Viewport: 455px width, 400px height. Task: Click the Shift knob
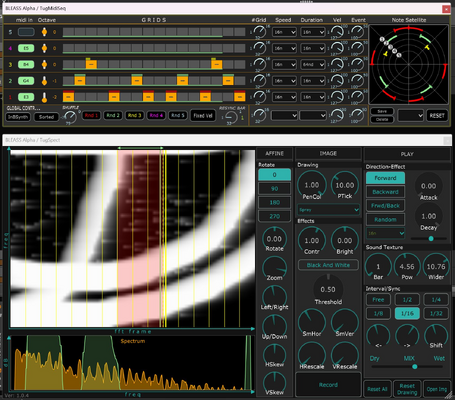click(x=436, y=335)
